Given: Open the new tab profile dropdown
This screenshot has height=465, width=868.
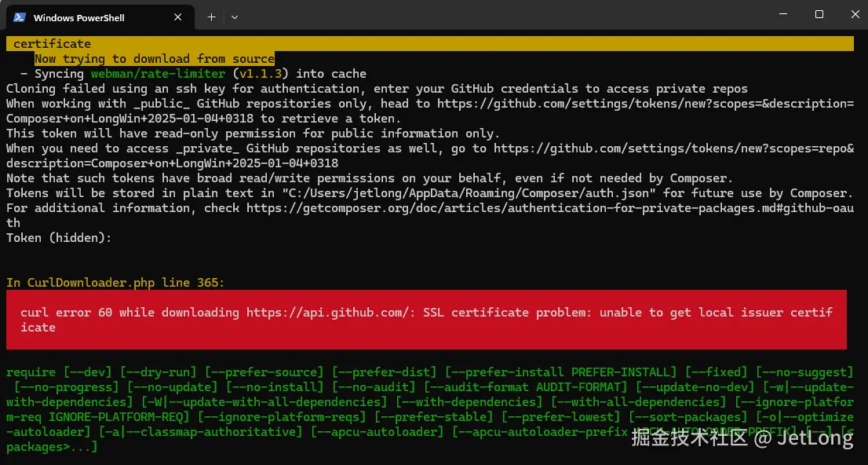Looking at the screenshot, I should click(x=235, y=17).
